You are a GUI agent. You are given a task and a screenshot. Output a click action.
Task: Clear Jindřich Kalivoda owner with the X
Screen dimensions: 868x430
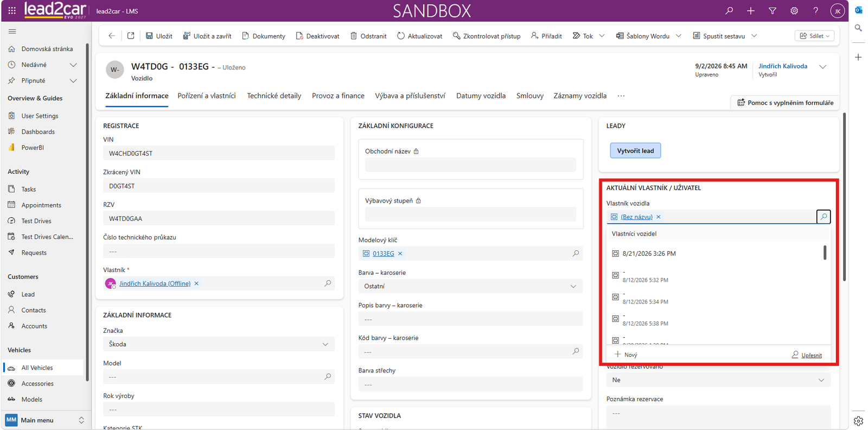tap(196, 283)
